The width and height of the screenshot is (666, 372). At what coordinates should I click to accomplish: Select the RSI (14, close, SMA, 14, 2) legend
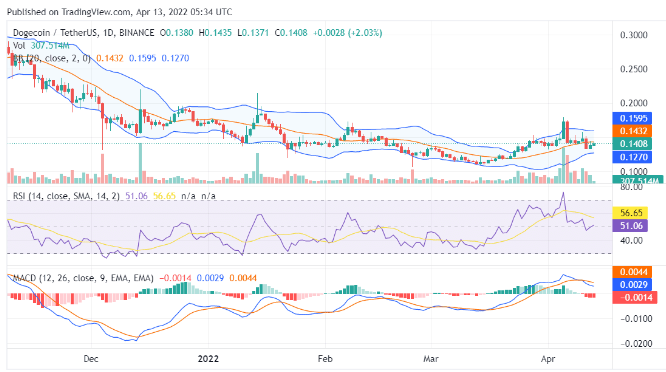coord(66,196)
